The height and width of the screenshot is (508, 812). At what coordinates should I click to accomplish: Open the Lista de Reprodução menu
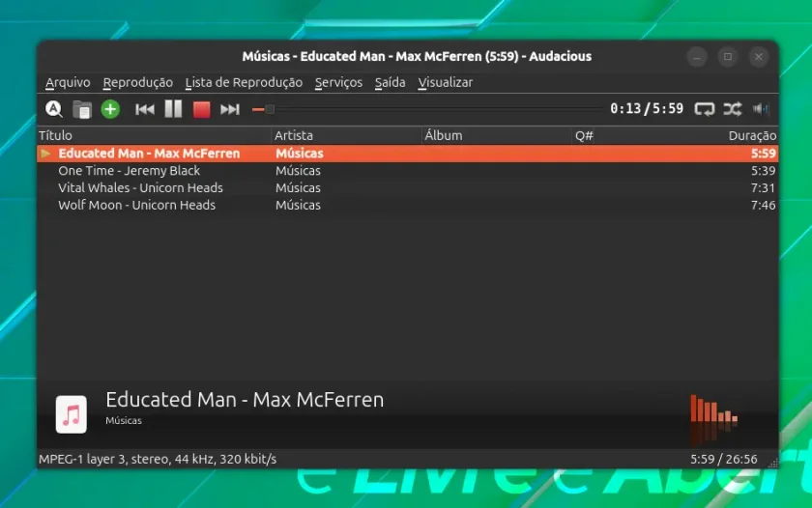(x=244, y=82)
